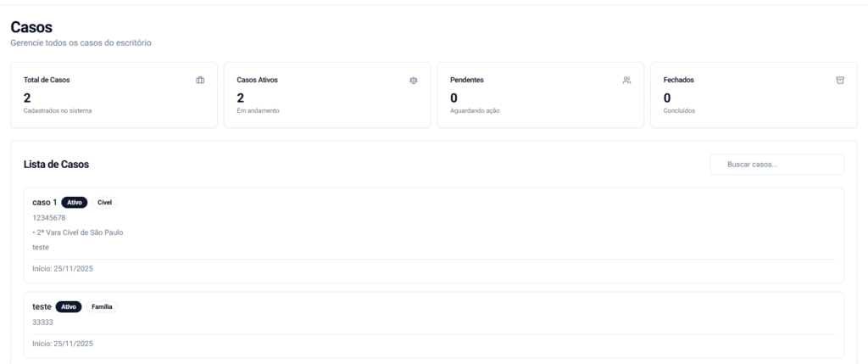This screenshot has height=364, width=868.
Task: Focus the 'Buscar casos...' search field
Action: (x=777, y=165)
